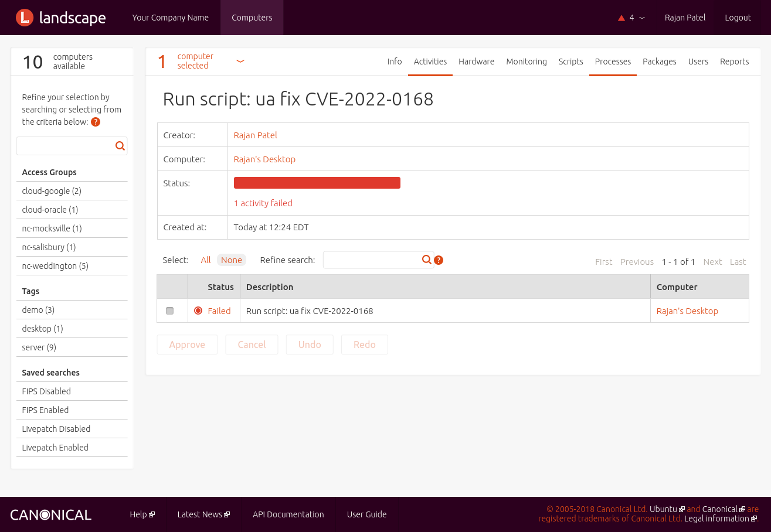This screenshot has height=532, width=771.
Task: Open the User Guide footer link
Action: 367,514
